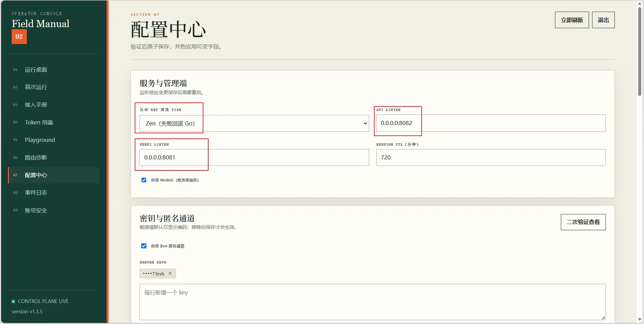644x324 pixels.
Task: Open 认证 KEY 首选 TIER dropdown
Action: (254, 123)
